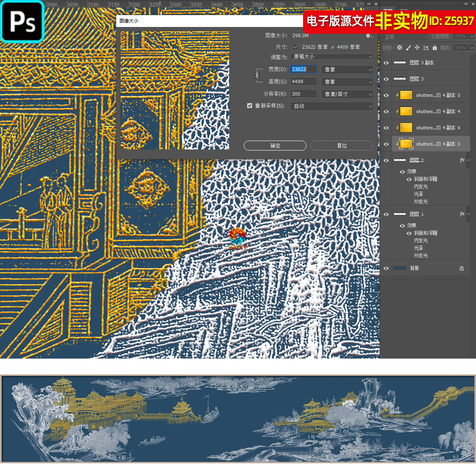Open the resolution unit 像素/英寸 dropdown
The image size is (476, 476).
click(347, 94)
